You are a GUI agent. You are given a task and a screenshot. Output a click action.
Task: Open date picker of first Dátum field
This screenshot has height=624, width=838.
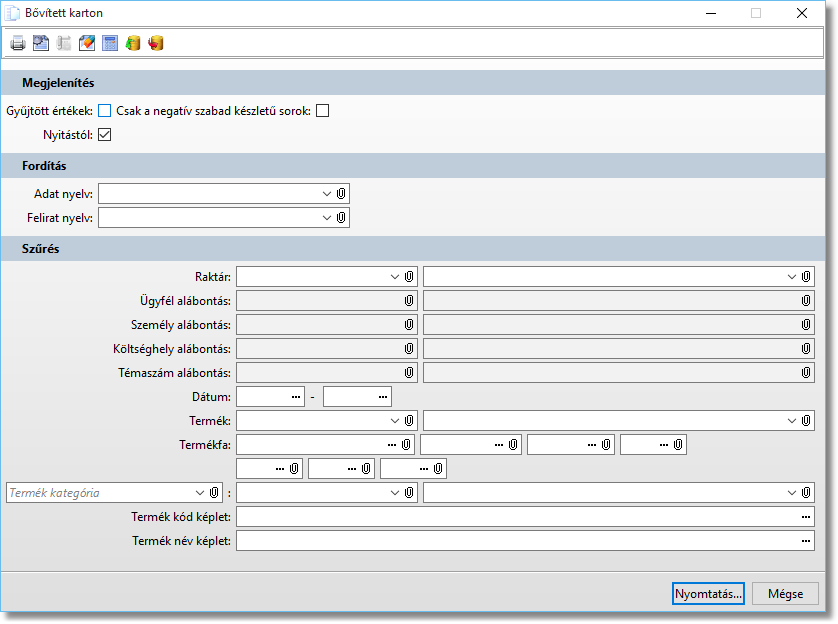coord(296,397)
